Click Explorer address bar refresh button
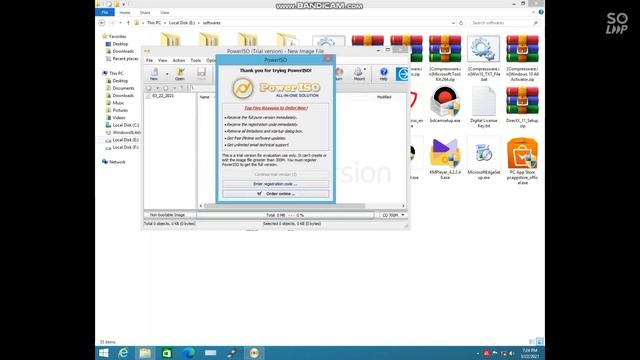This screenshot has width=640, height=360. [461, 23]
